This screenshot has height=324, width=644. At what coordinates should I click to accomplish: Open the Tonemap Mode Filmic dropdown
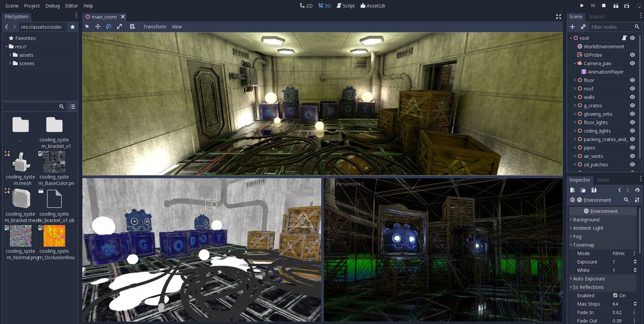pyautogui.click(x=623, y=254)
